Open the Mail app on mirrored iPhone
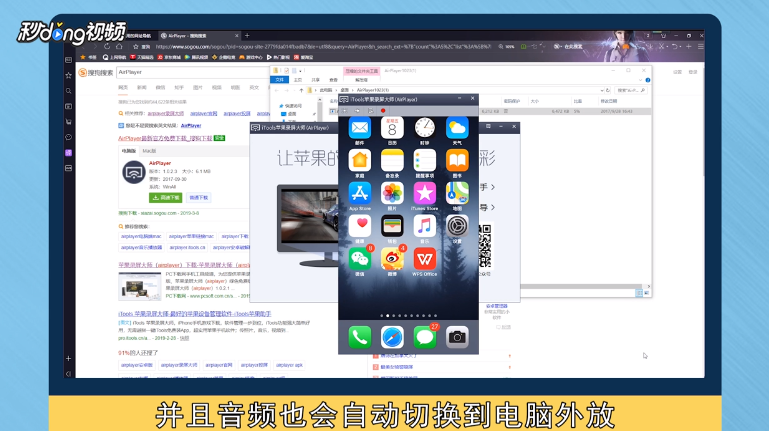The width and height of the screenshot is (769, 431). click(x=359, y=128)
